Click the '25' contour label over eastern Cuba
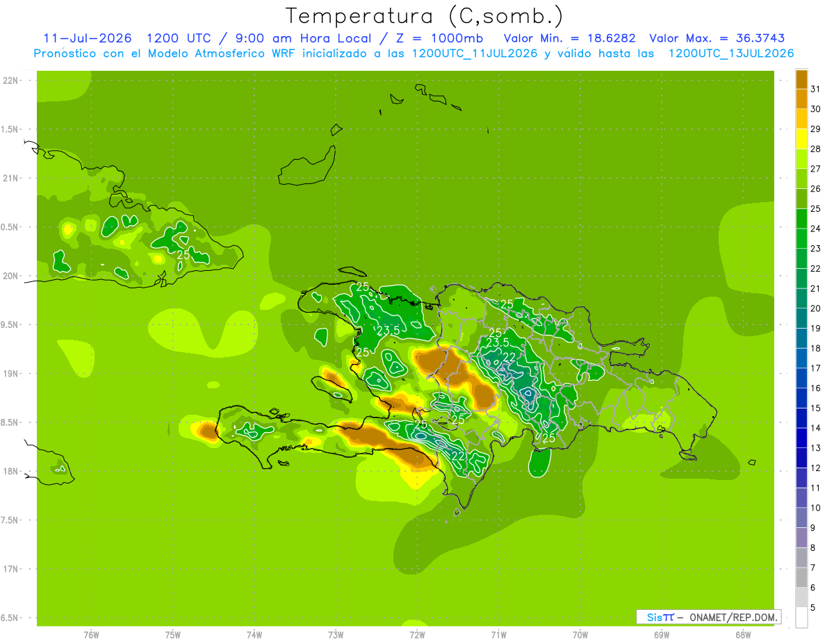The image size is (834, 644). click(x=183, y=255)
